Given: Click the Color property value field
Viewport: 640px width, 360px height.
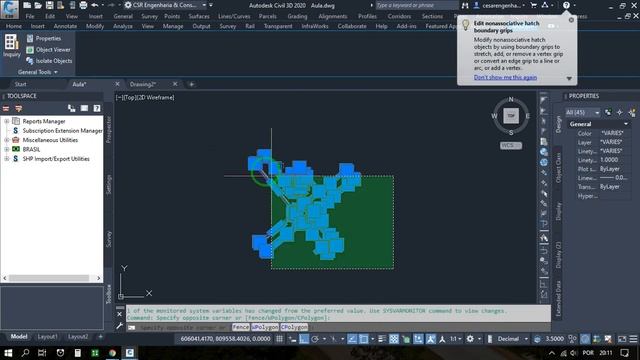Looking at the screenshot, I should [x=615, y=133].
